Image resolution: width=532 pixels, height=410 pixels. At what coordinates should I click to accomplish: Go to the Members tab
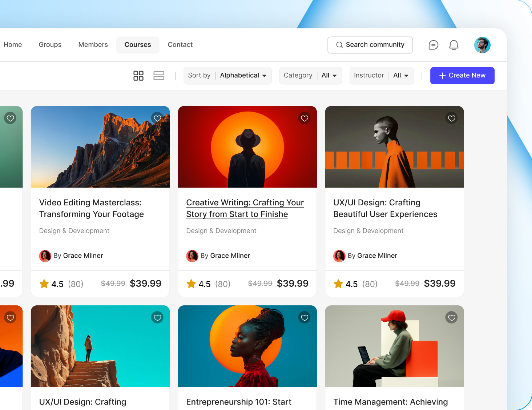click(93, 45)
